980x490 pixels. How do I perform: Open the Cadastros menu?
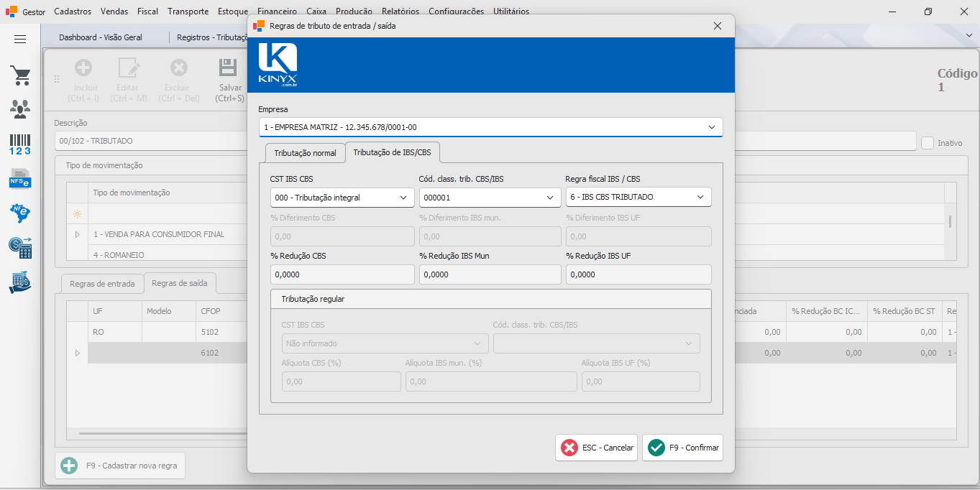tap(73, 11)
